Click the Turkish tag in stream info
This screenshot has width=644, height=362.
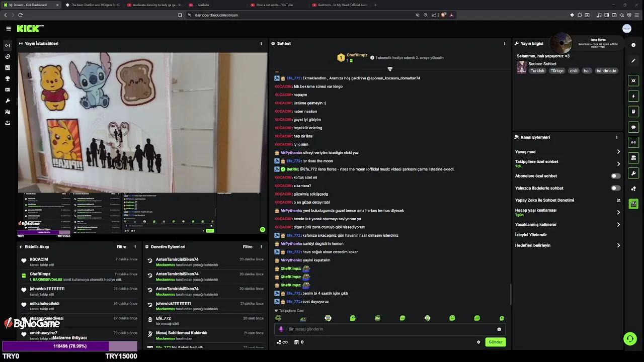[537, 71]
